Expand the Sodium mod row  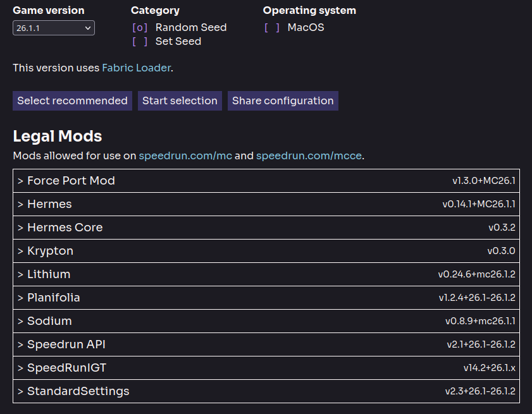[266, 321]
